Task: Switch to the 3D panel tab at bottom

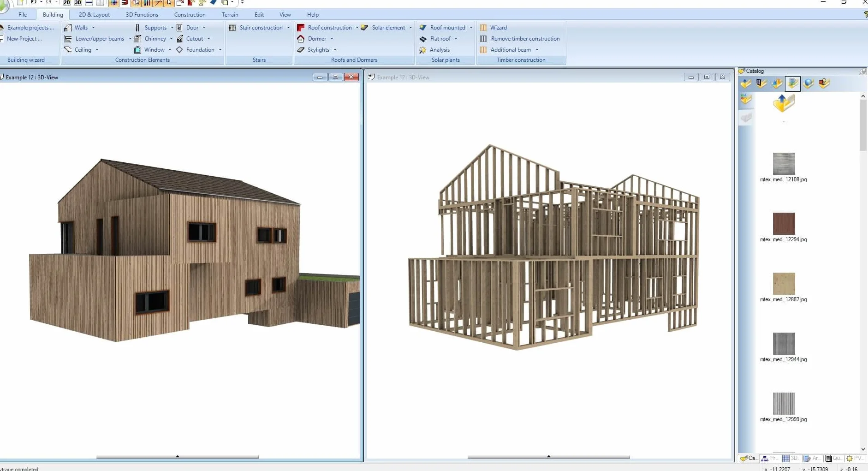Action: click(x=791, y=458)
